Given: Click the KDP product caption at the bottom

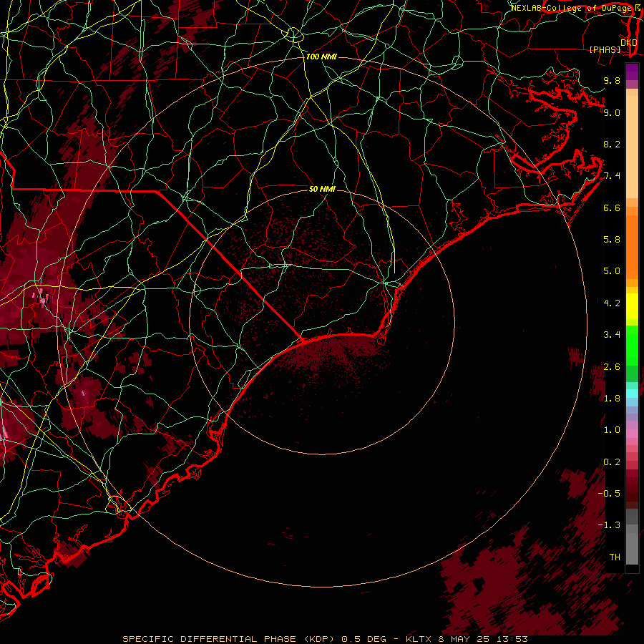Looking at the screenshot, I should point(325,639).
